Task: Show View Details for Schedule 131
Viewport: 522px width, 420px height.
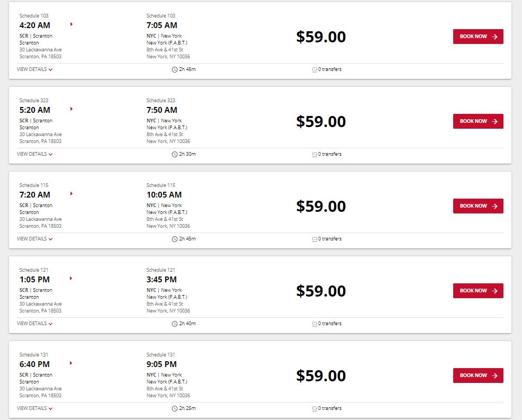Action: click(x=34, y=408)
